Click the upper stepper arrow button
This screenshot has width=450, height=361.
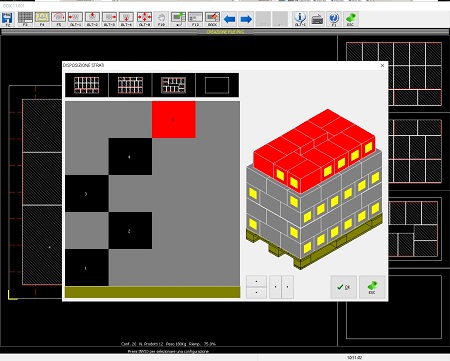click(256, 281)
